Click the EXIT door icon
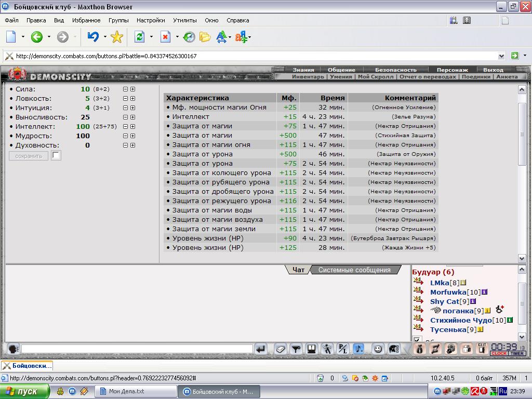This screenshot has width=532, height=399. point(482,349)
